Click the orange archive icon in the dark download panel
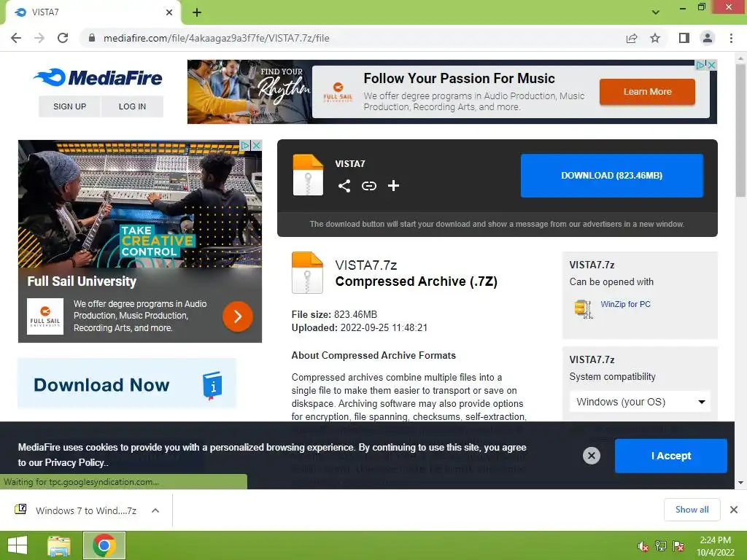This screenshot has height=560, width=747. coord(308,175)
